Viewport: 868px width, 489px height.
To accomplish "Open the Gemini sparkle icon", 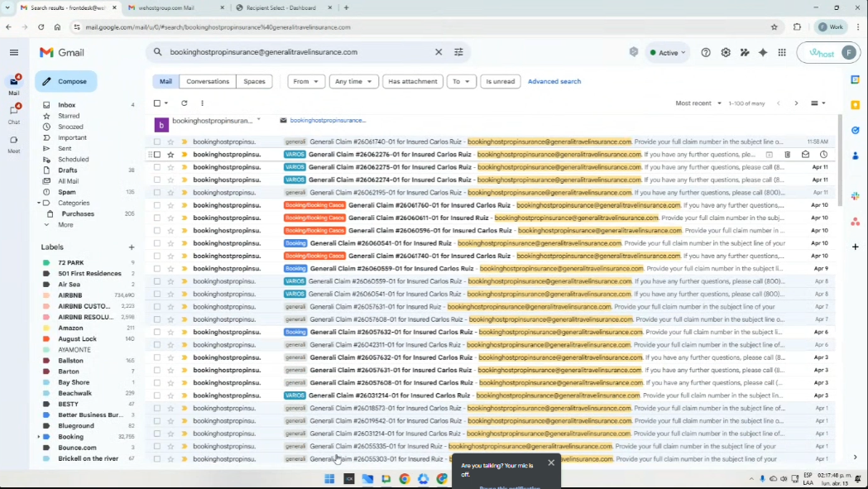I will pos(763,53).
